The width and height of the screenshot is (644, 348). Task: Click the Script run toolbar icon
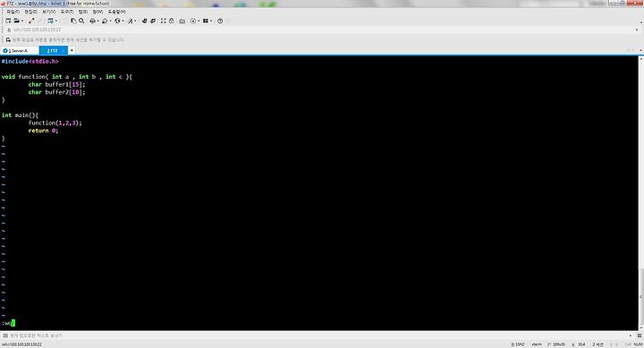tap(193, 21)
